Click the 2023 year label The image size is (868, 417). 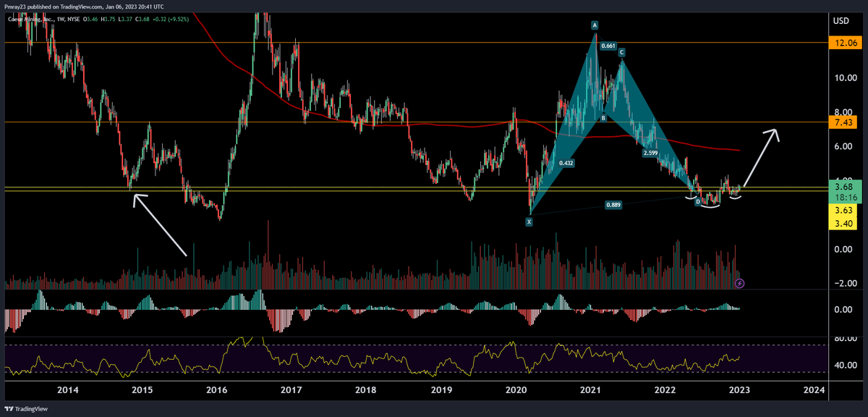tap(739, 390)
